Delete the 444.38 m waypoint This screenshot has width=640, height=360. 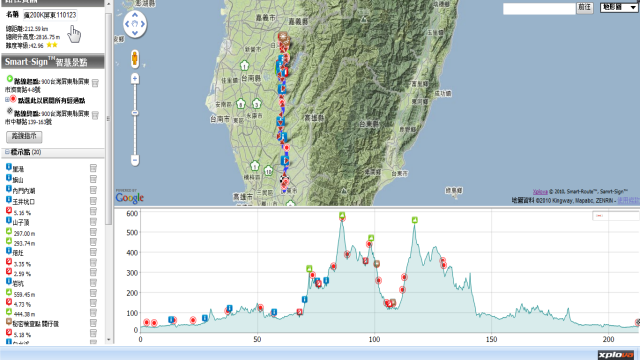tap(93, 313)
